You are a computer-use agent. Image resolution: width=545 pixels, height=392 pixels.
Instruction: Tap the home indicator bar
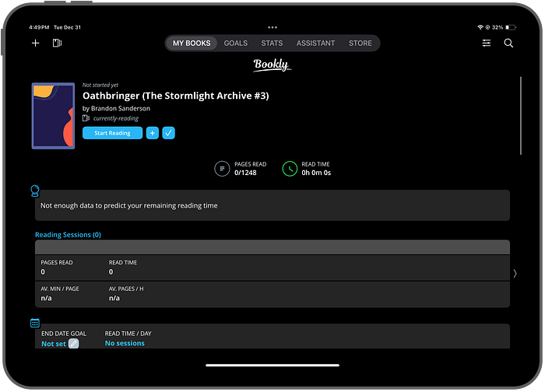click(x=272, y=366)
